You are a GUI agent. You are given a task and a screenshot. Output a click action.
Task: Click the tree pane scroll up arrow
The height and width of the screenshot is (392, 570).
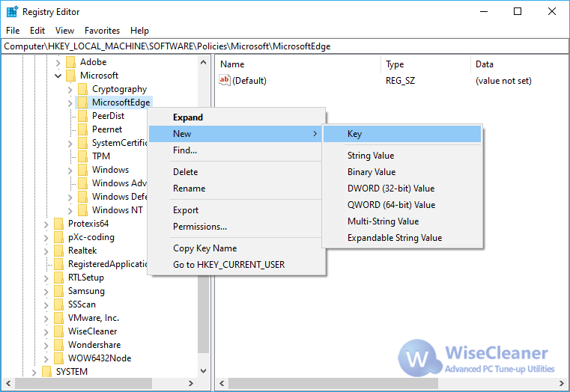[204, 62]
